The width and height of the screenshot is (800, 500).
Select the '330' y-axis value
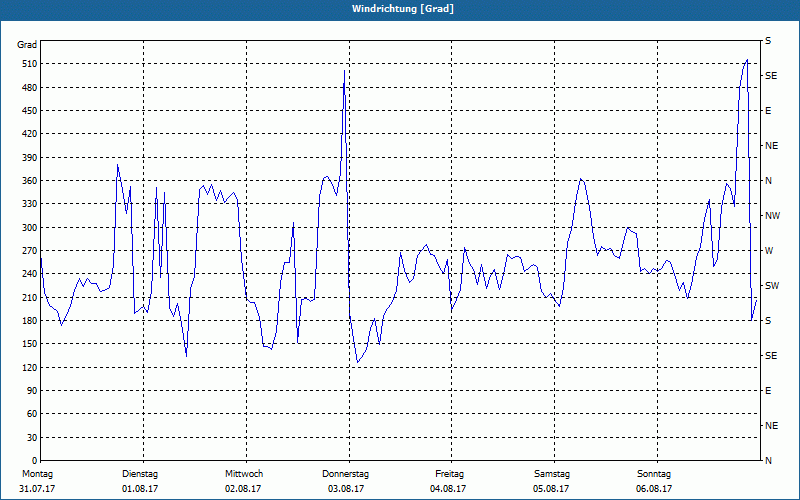30,204
